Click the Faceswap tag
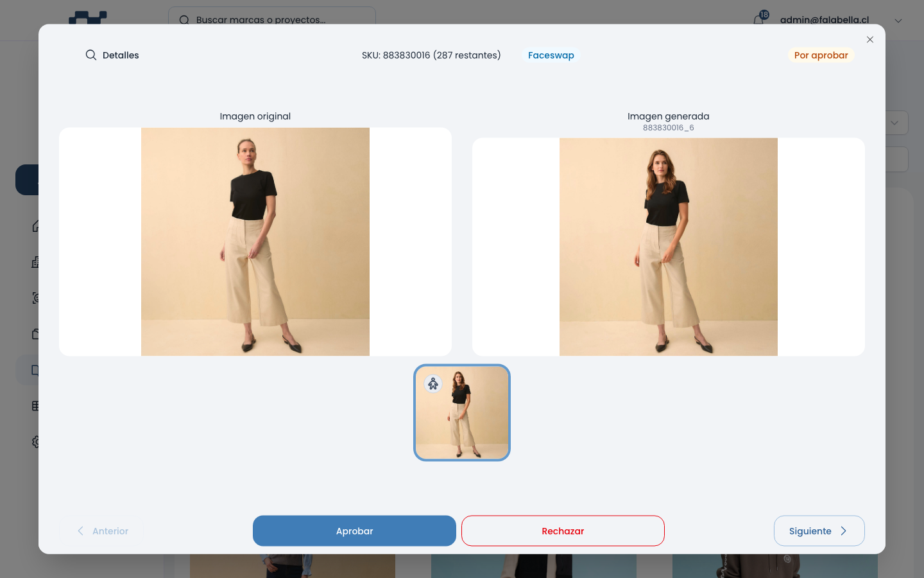 (x=551, y=55)
